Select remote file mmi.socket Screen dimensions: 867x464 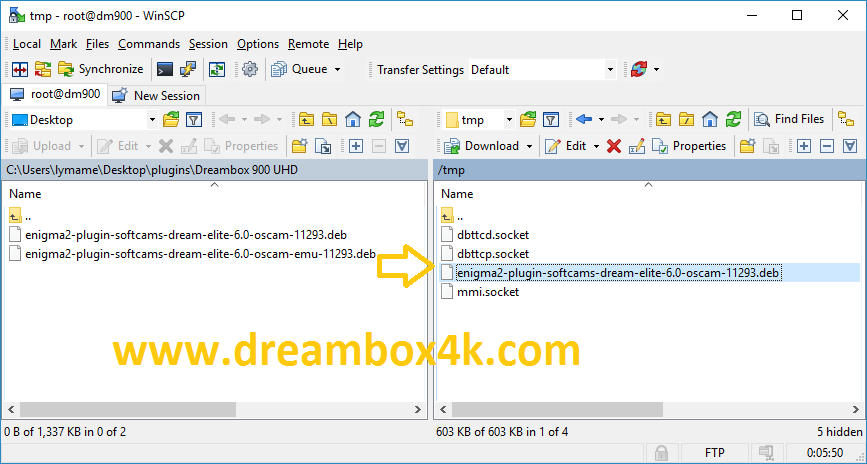[x=480, y=292]
